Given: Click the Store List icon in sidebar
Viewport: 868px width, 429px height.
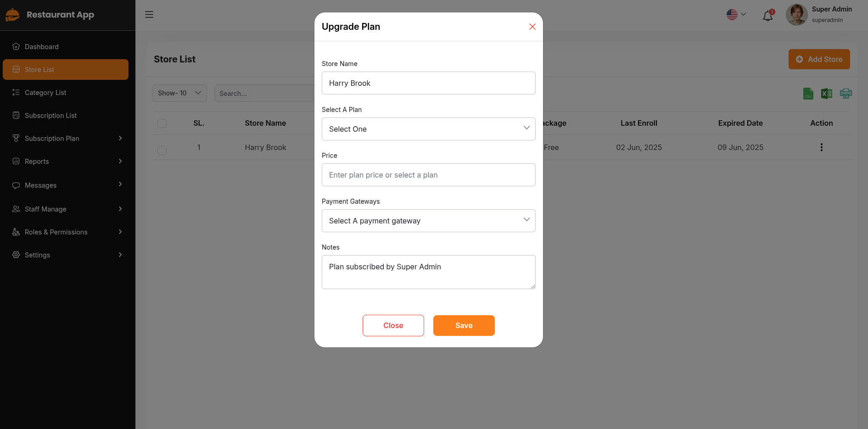Looking at the screenshot, I should pyautogui.click(x=16, y=69).
